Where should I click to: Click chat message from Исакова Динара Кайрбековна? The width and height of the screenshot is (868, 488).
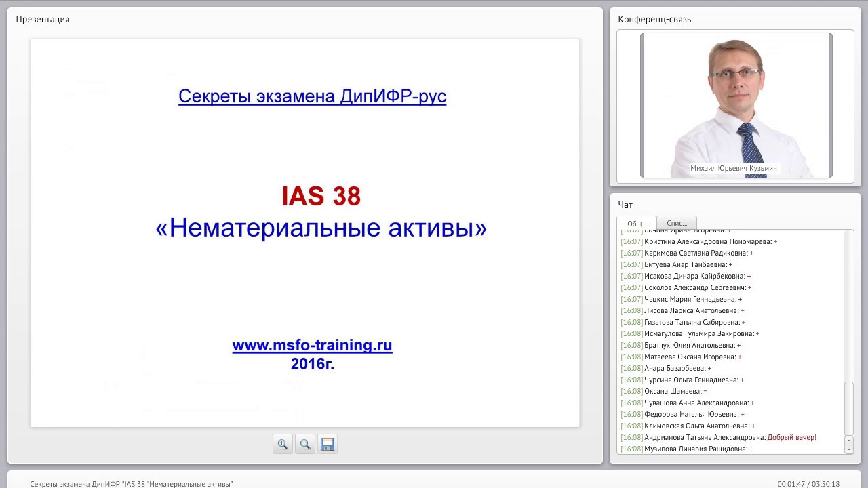tap(686, 276)
